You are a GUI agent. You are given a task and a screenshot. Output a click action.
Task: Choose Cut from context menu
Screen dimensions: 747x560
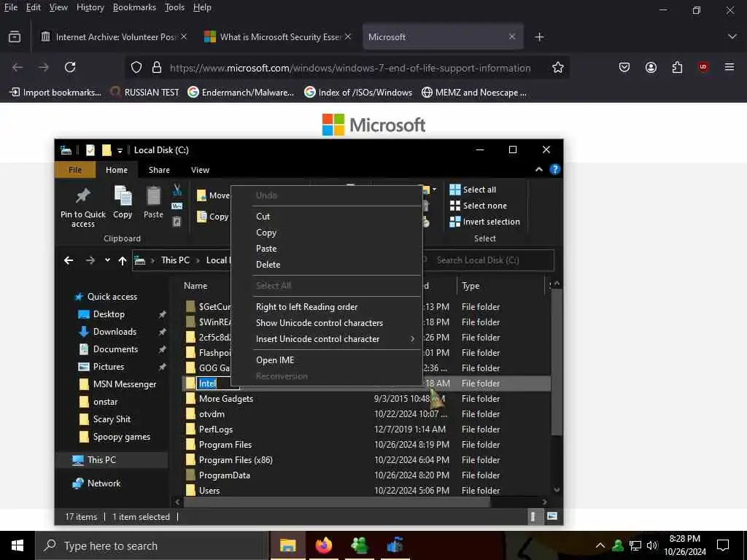pyautogui.click(x=263, y=216)
